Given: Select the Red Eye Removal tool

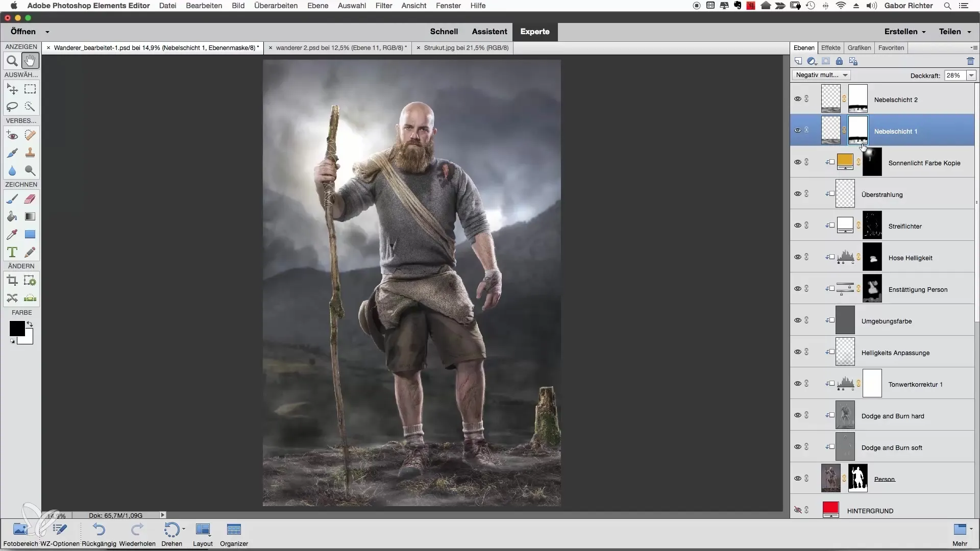Looking at the screenshot, I should pyautogui.click(x=12, y=135).
